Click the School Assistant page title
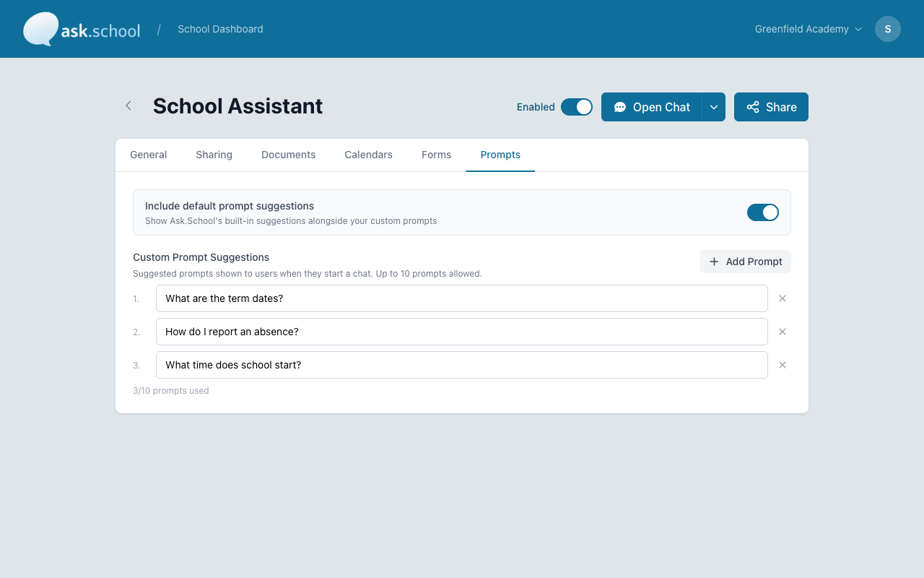Image resolution: width=924 pixels, height=578 pixels. 238,106
